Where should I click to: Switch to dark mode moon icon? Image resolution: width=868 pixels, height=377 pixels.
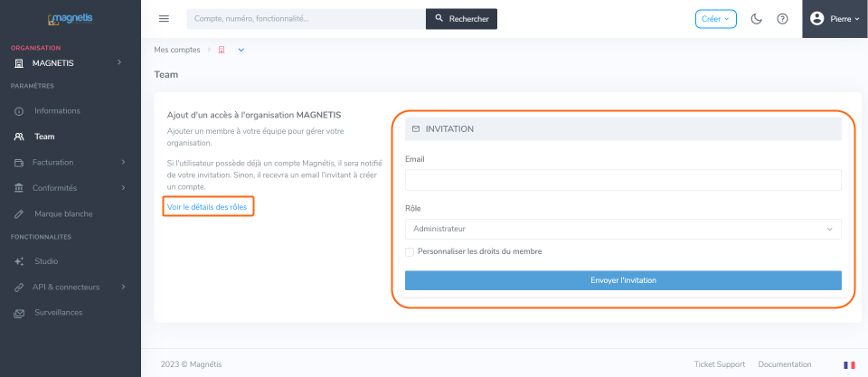pos(756,19)
